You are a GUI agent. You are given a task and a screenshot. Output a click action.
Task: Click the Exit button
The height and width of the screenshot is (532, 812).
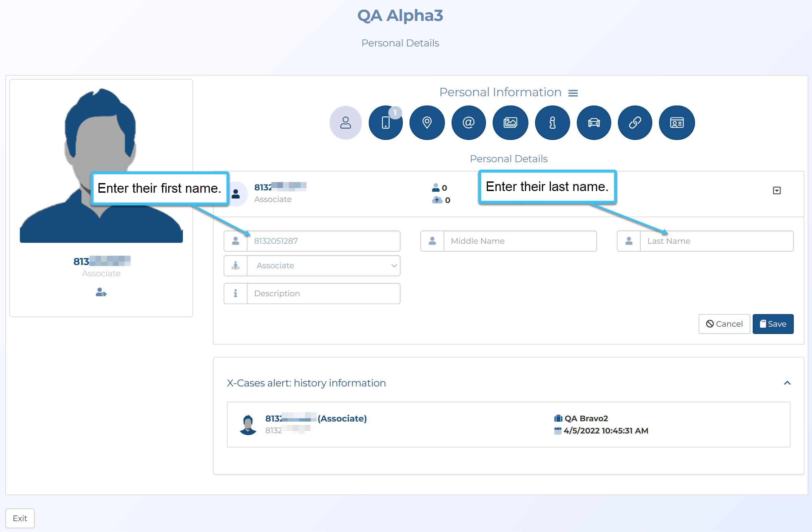20,518
